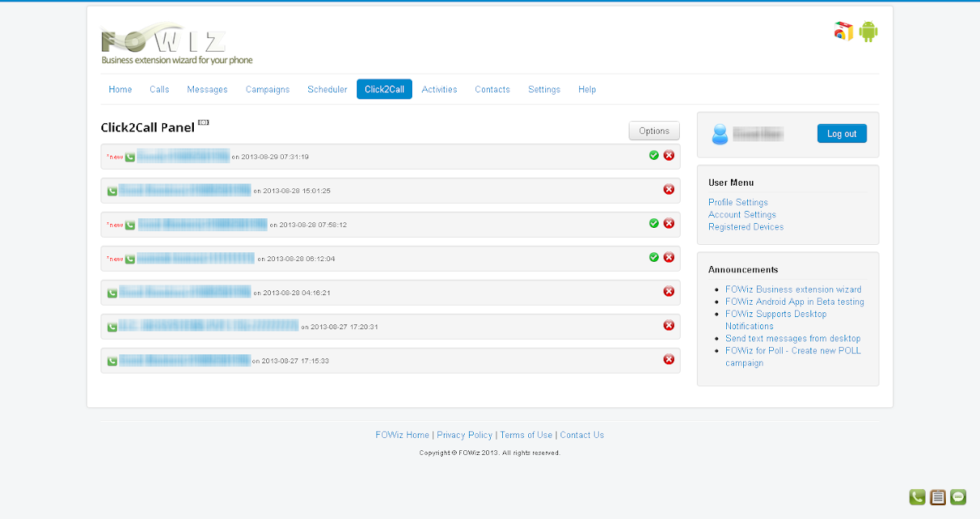Click the phone icon on the 17:20:31 entry
This screenshot has height=519, width=980.
(112, 327)
